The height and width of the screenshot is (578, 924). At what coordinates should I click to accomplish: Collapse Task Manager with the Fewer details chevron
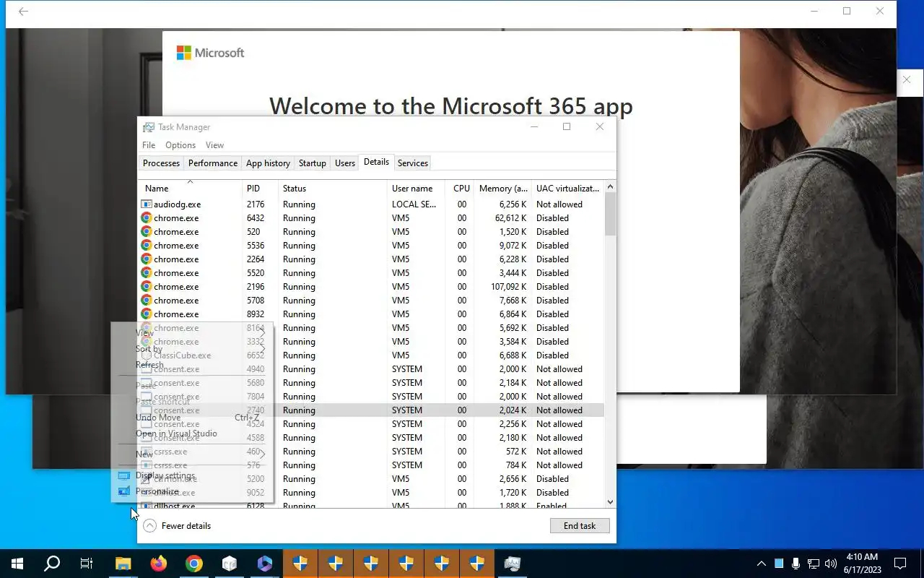coord(149,526)
